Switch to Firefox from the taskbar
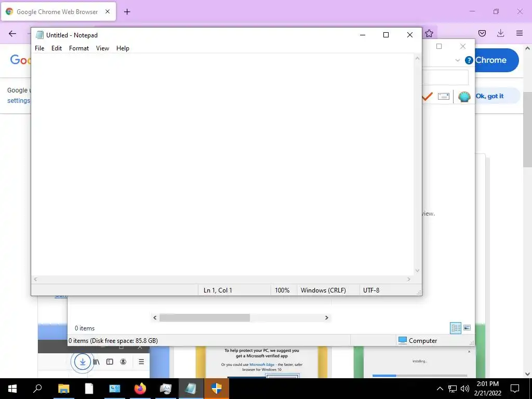Screen dimensions: 532x399 140,389
